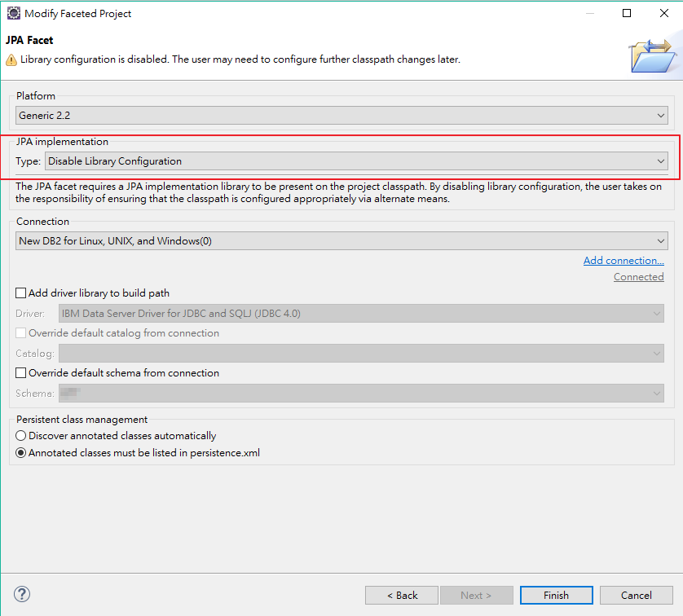The image size is (683, 616).
Task: Click the JPA Facet wizard banner icon
Action: point(651,55)
